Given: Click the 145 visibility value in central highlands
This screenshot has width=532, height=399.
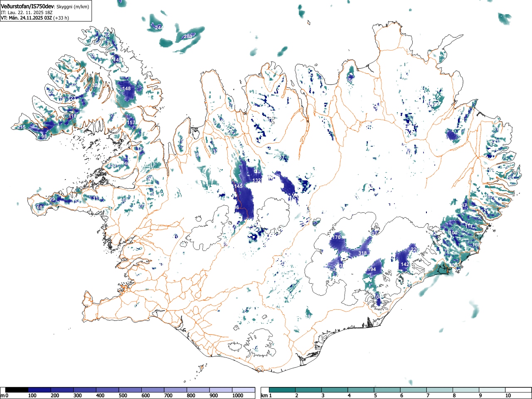Looking at the screenshot, I should pyautogui.click(x=238, y=186).
